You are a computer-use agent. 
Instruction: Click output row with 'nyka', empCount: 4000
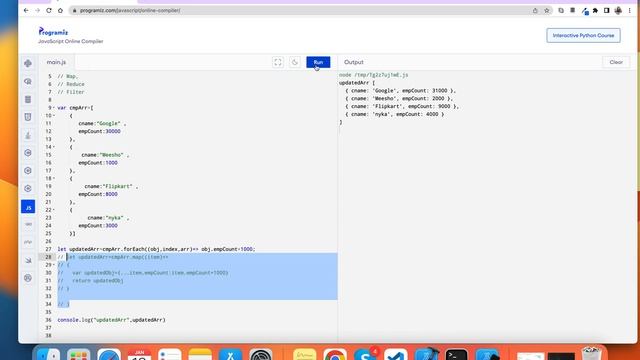[x=394, y=114]
